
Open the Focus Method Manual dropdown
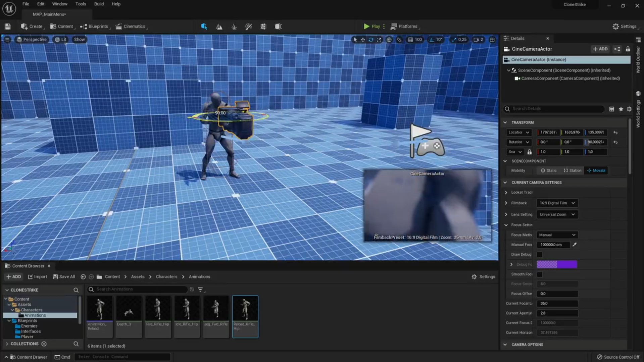pyautogui.click(x=557, y=235)
